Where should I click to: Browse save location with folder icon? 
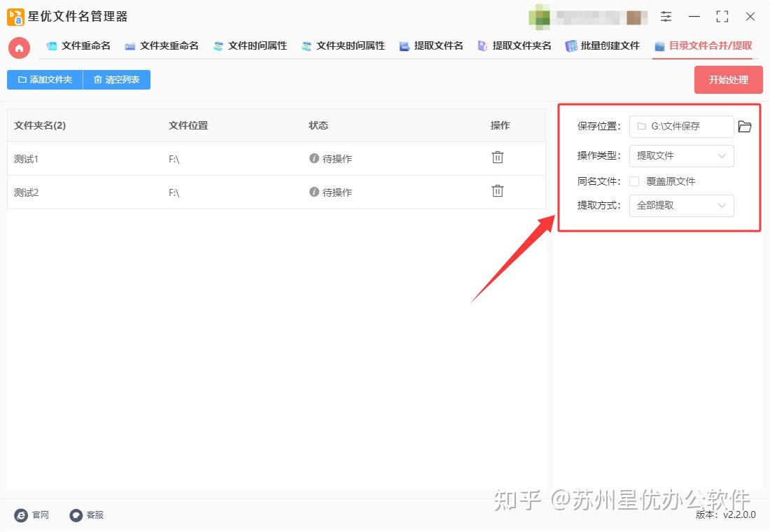[745, 127]
